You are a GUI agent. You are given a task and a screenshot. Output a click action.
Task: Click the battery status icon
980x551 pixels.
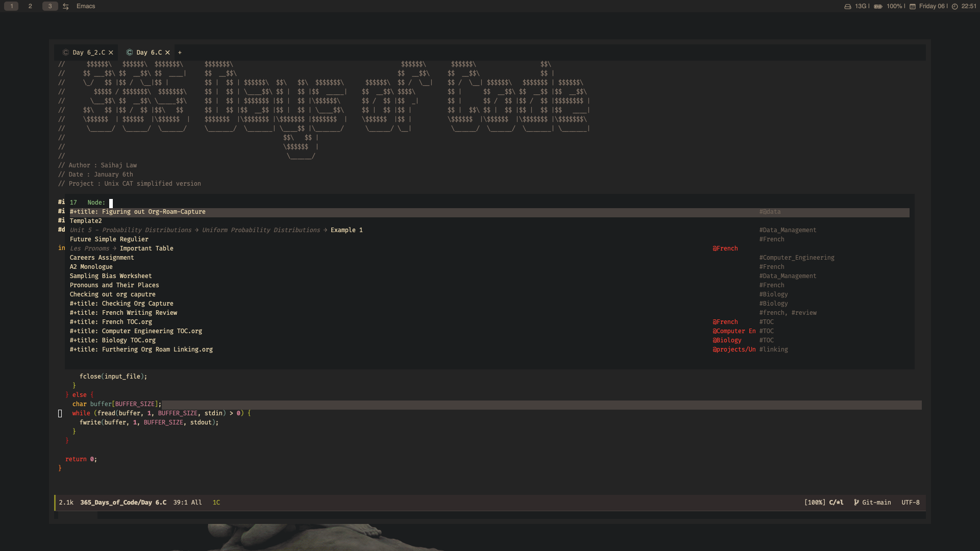pyautogui.click(x=878, y=7)
